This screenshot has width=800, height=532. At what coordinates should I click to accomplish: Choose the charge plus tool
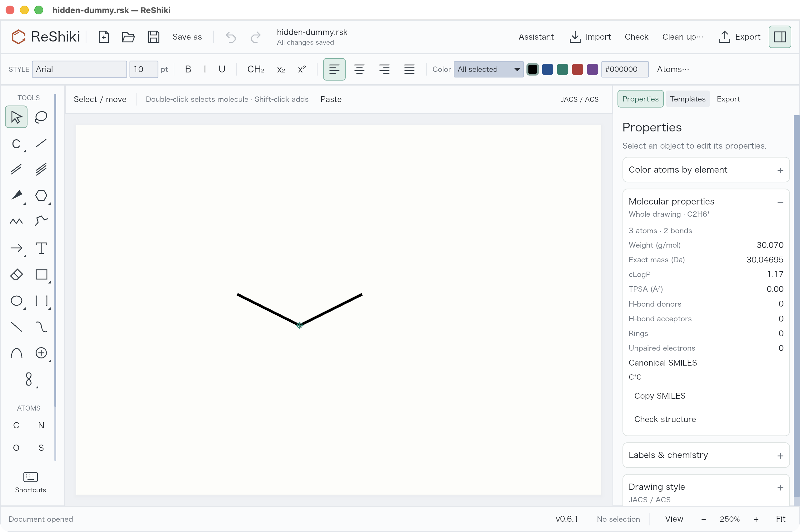coord(41,353)
